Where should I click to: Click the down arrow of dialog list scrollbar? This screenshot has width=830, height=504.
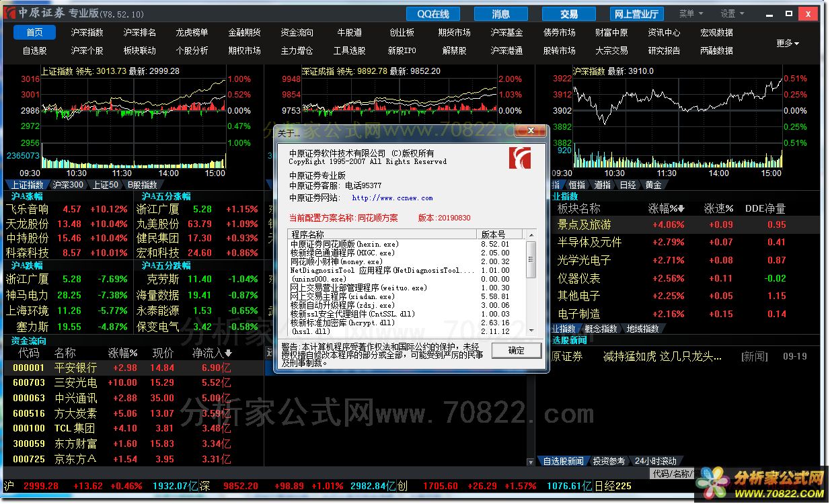[x=531, y=329]
